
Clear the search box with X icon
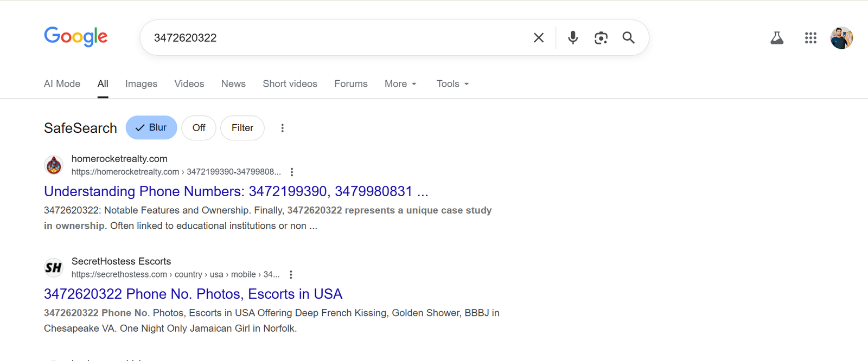point(538,37)
